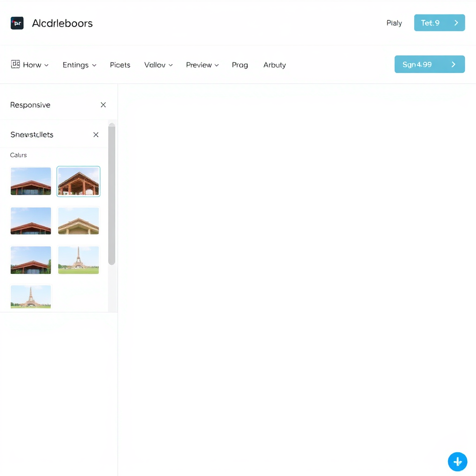
Task: Click the chevron arrow on the Sgn 4.99 button
Action: click(453, 65)
